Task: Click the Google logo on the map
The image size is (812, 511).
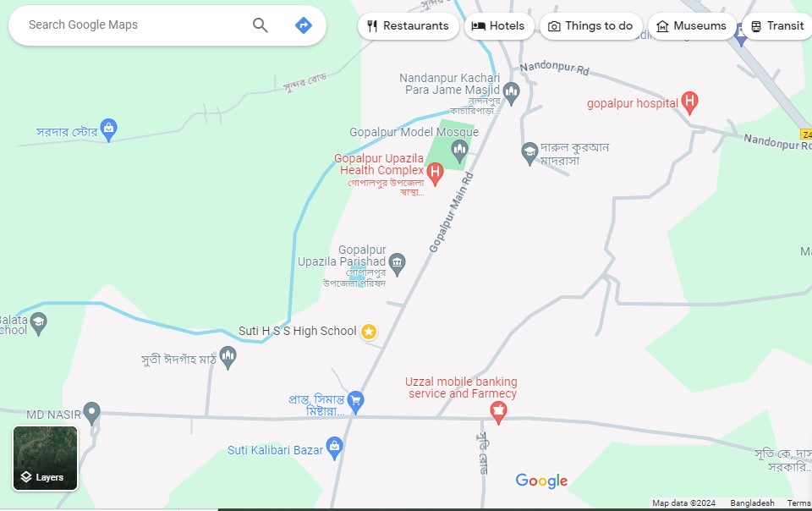Action: coord(541,481)
